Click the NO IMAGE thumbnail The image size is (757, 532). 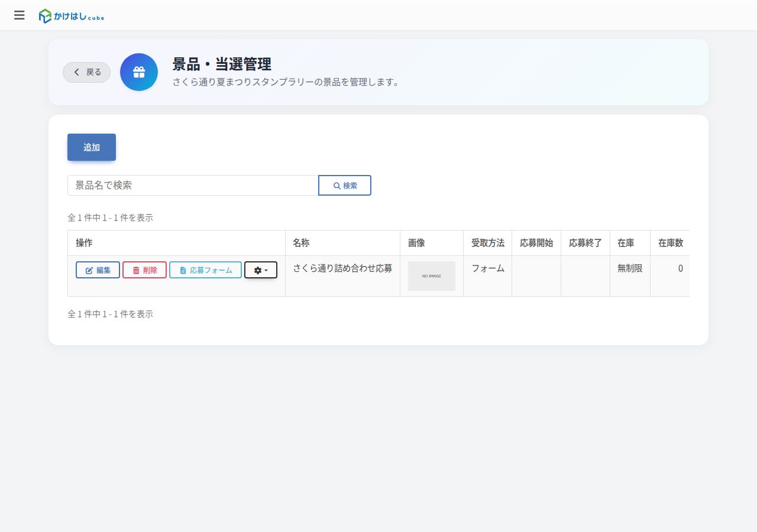pos(432,276)
